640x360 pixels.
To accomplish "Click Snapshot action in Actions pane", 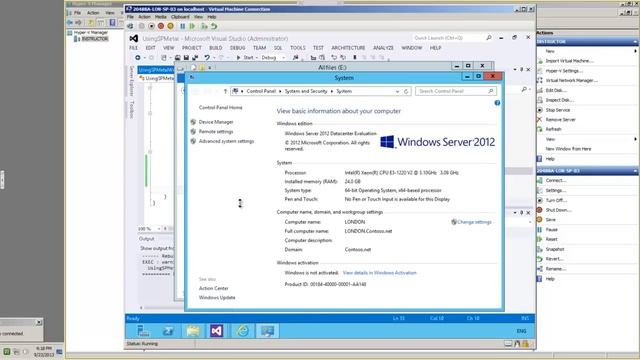I will point(555,249).
